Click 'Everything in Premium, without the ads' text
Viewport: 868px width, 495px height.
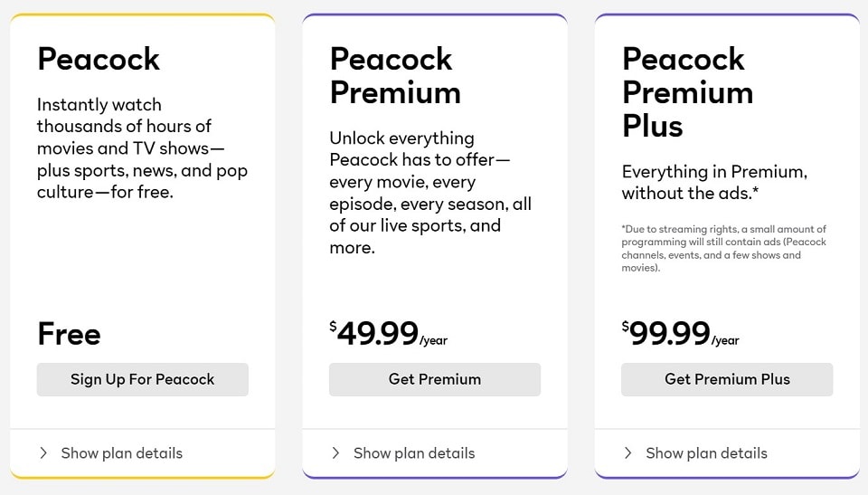click(714, 182)
